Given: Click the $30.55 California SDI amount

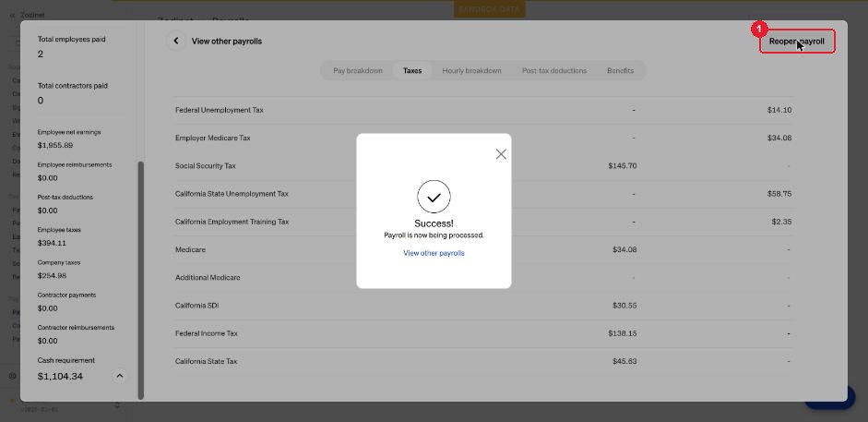Looking at the screenshot, I should [x=624, y=305].
